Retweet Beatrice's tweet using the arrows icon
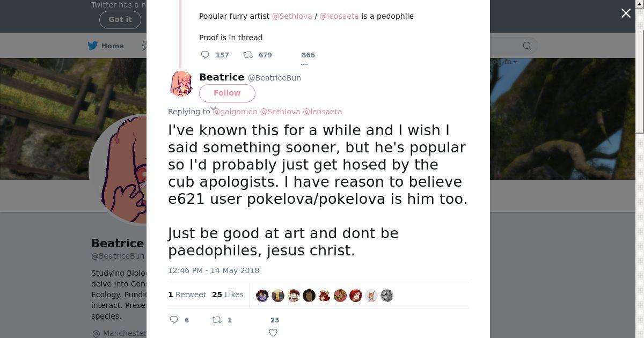 tap(217, 320)
